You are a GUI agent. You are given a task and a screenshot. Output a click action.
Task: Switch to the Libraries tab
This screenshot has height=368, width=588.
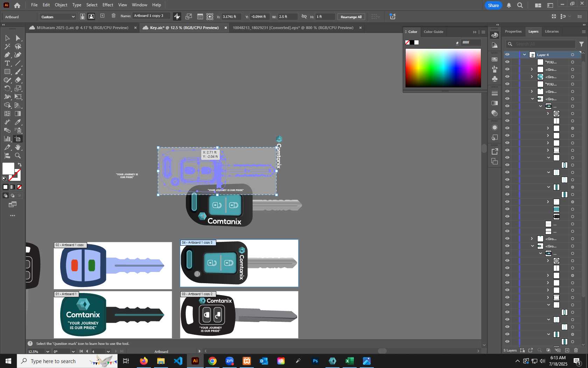(x=552, y=32)
